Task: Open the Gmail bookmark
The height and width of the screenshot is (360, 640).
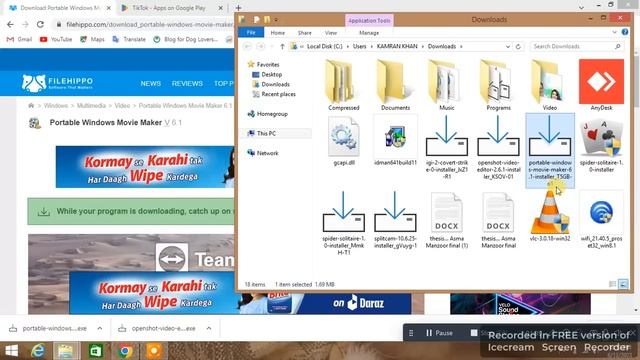Action: tap(19, 39)
